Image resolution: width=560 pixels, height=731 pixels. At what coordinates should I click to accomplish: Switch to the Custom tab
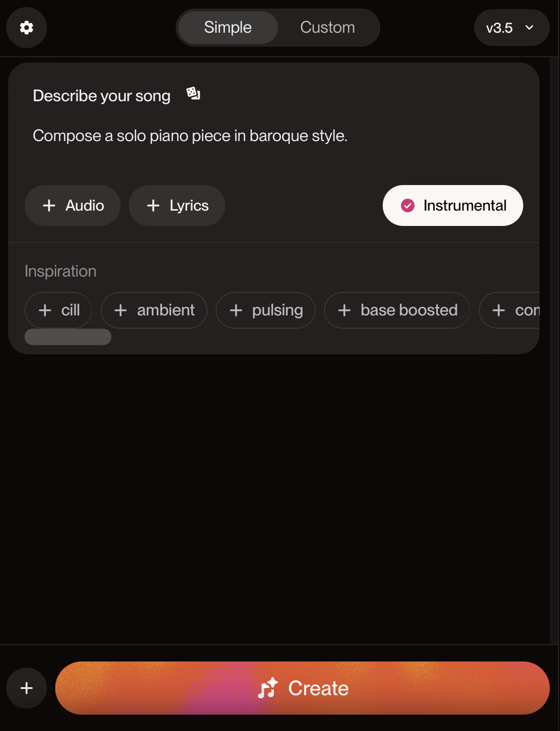point(328,28)
